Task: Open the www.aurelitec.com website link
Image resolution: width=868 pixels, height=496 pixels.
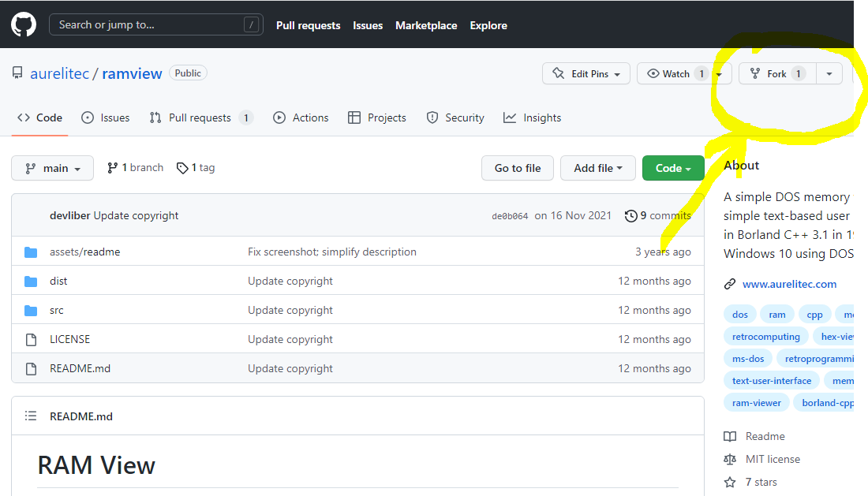Action: tap(789, 285)
